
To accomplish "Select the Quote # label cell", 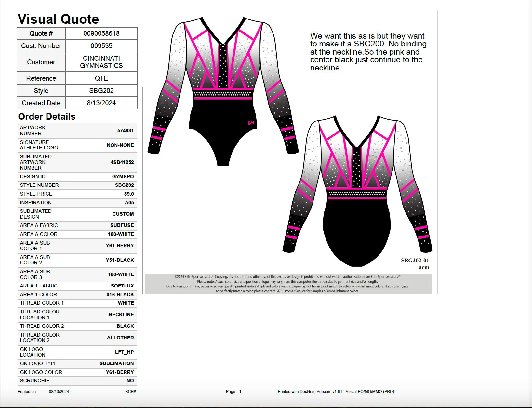I will (41, 33).
